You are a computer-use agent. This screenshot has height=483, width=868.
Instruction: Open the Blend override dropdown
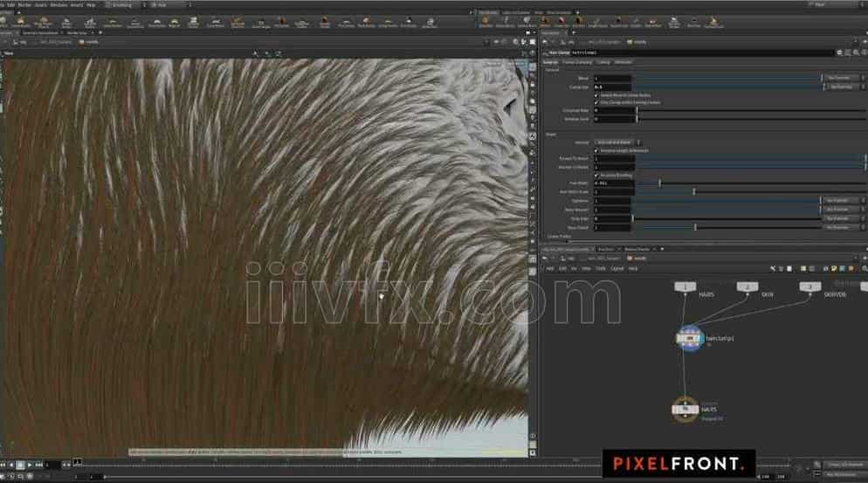point(842,78)
